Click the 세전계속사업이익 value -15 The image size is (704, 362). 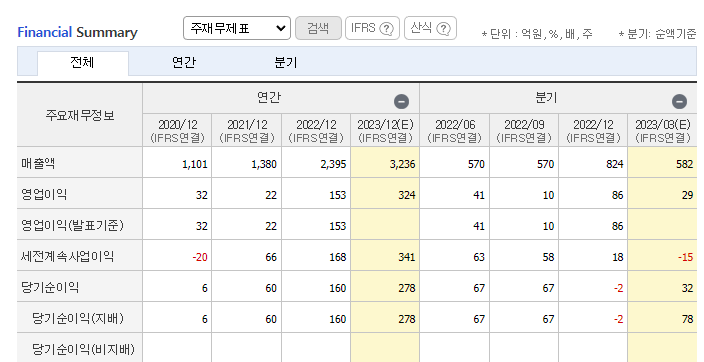pos(686,257)
